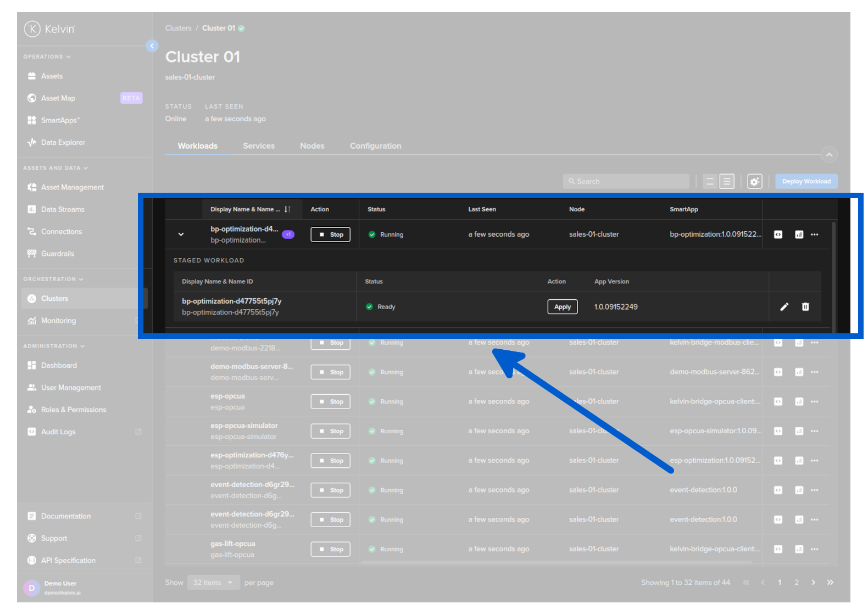
Task: Open Data Explorer from the sidebar
Action: click(x=63, y=143)
